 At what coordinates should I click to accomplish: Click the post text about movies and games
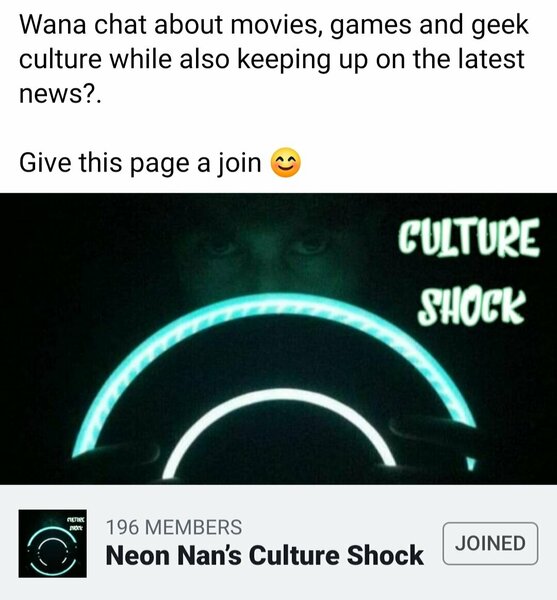pos(274,59)
